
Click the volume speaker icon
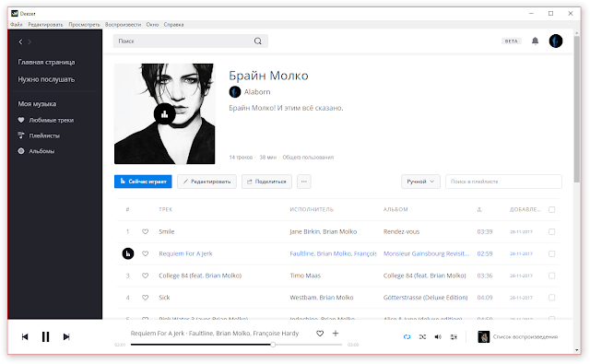point(438,337)
